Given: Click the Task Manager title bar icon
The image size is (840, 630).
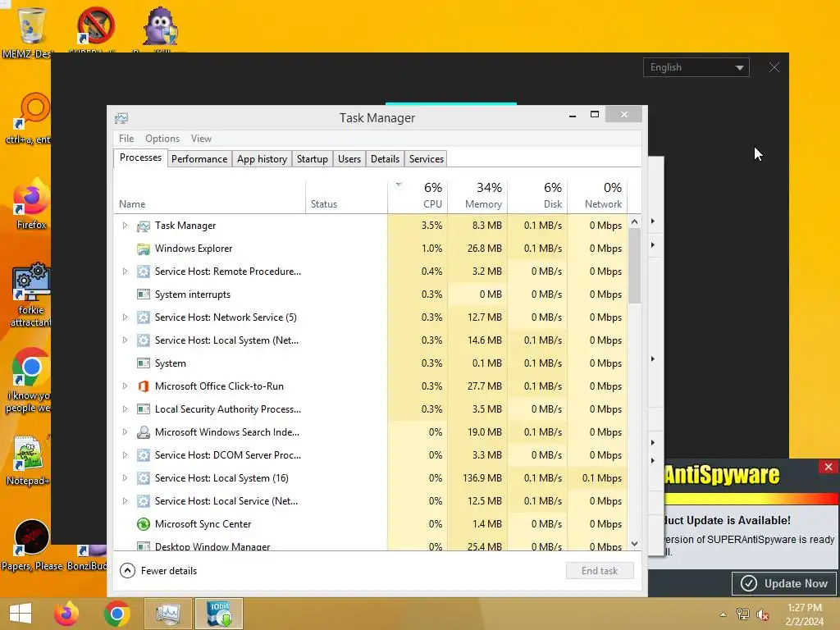Looking at the screenshot, I should 121,118.
